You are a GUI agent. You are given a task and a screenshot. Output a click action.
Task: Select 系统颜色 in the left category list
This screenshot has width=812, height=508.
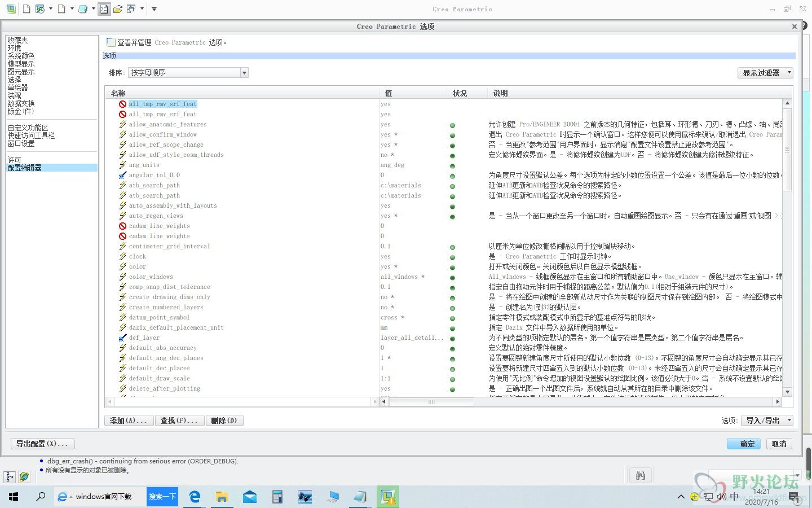tap(21, 56)
